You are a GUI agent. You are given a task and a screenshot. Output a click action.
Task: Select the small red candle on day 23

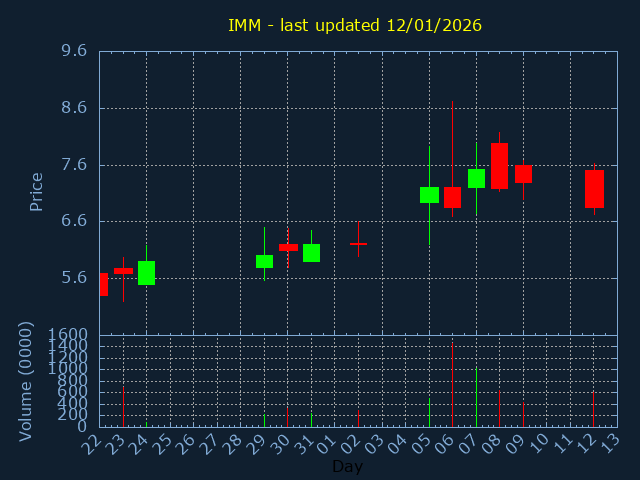123,270
